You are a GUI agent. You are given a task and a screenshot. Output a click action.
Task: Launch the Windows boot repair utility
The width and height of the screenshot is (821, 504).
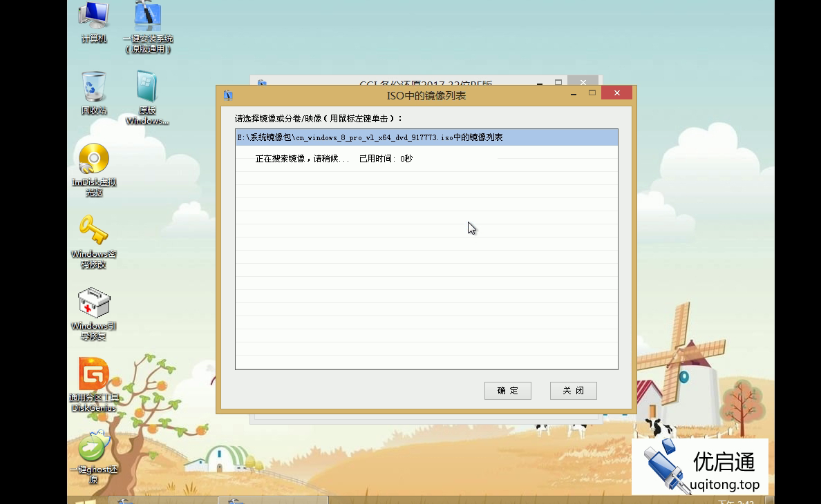pos(93,302)
